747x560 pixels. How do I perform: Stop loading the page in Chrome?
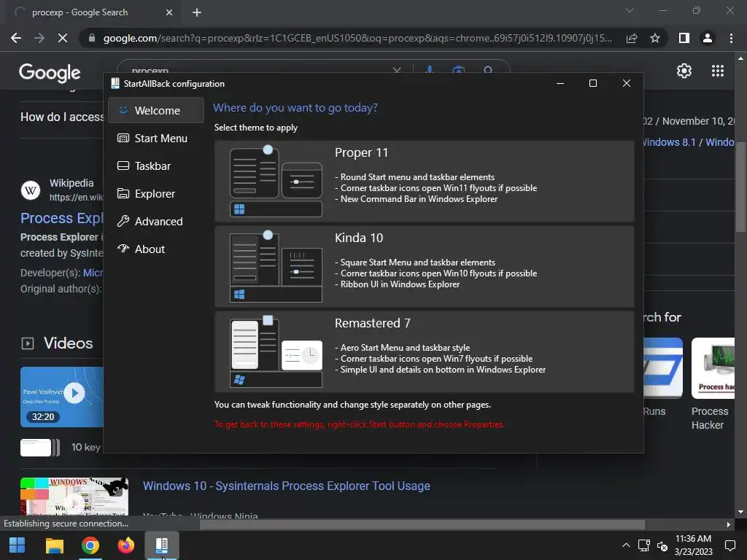pyautogui.click(x=63, y=38)
